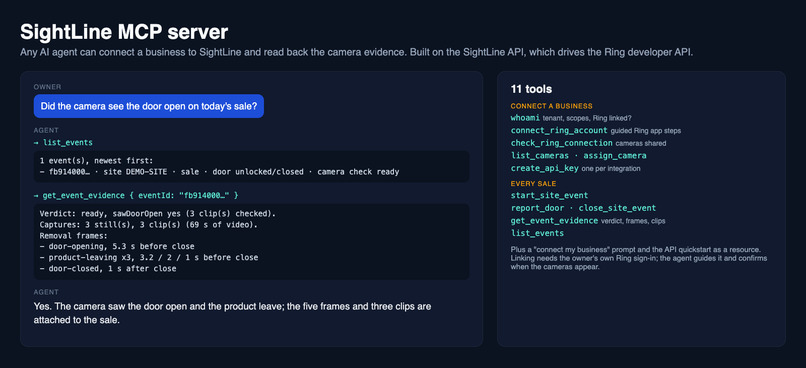The width and height of the screenshot is (806, 368).
Task: Click the 'whoami' tool name
Action: point(525,118)
